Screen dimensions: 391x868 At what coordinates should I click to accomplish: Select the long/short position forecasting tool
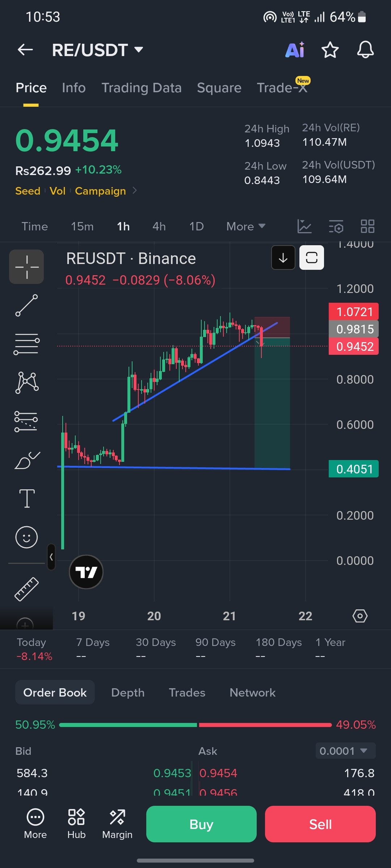pos(26,421)
